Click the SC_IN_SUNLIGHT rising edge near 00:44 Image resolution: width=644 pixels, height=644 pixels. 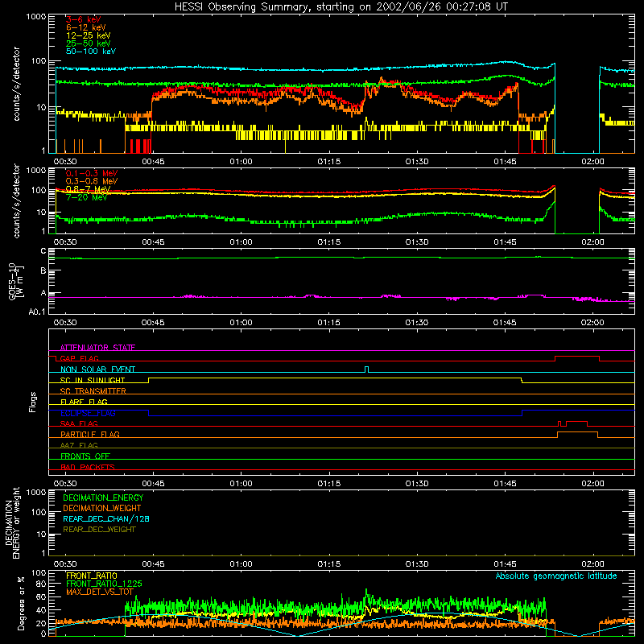click(149, 380)
